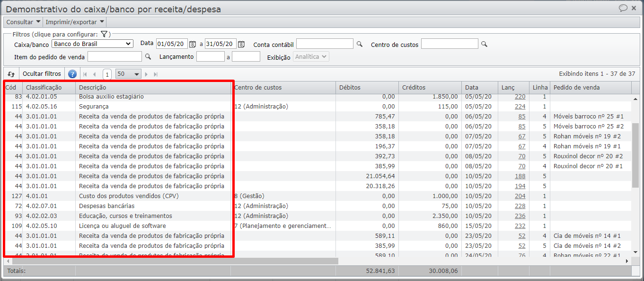The height and width of the screenshot is (281, 644).
Task: Click the filter funnel icon
Action: [x=104, y=34]
